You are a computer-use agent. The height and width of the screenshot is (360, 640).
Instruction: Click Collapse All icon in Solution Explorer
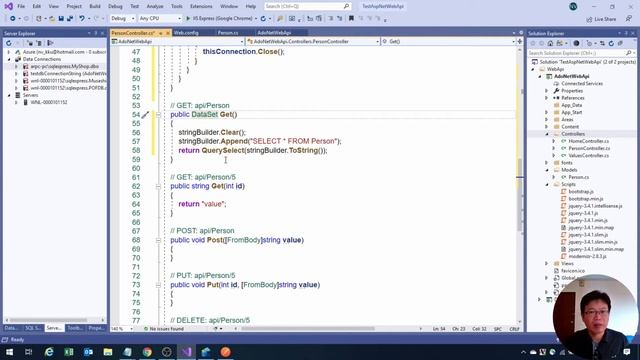[x=620, y=43]
